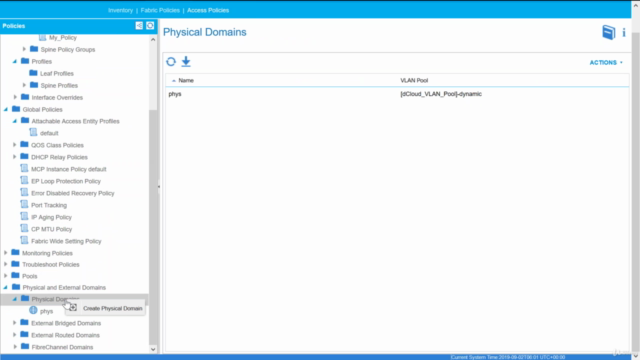Click the refresh icon above the table

[x=171, y=62]
